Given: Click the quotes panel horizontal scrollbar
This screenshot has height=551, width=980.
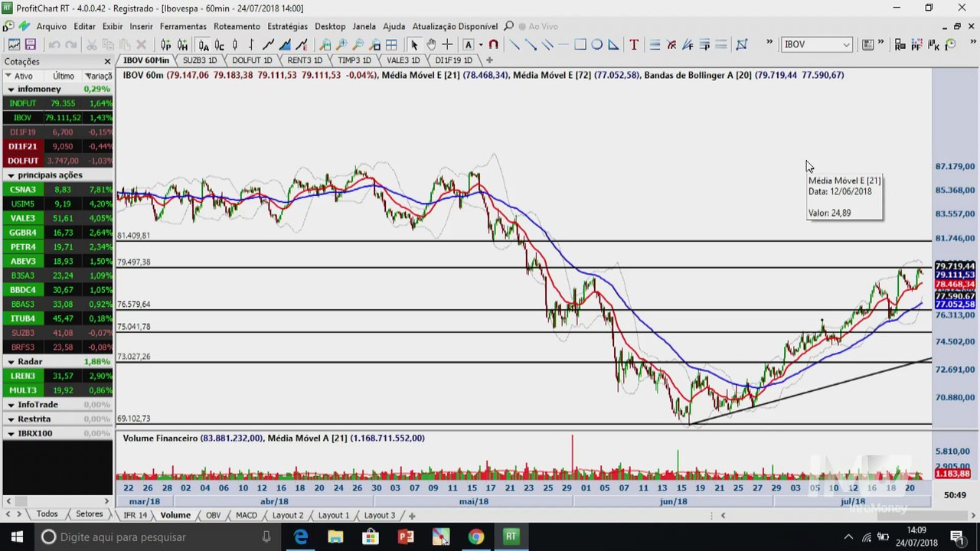Looking at the screenshot, I should [57, 501].
